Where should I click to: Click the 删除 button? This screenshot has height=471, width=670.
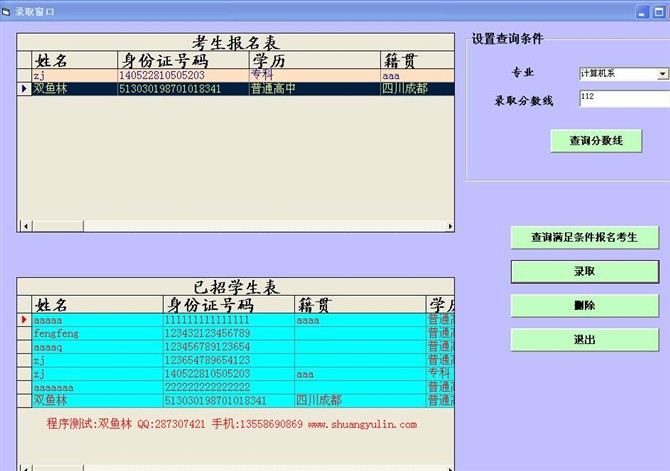585,306
